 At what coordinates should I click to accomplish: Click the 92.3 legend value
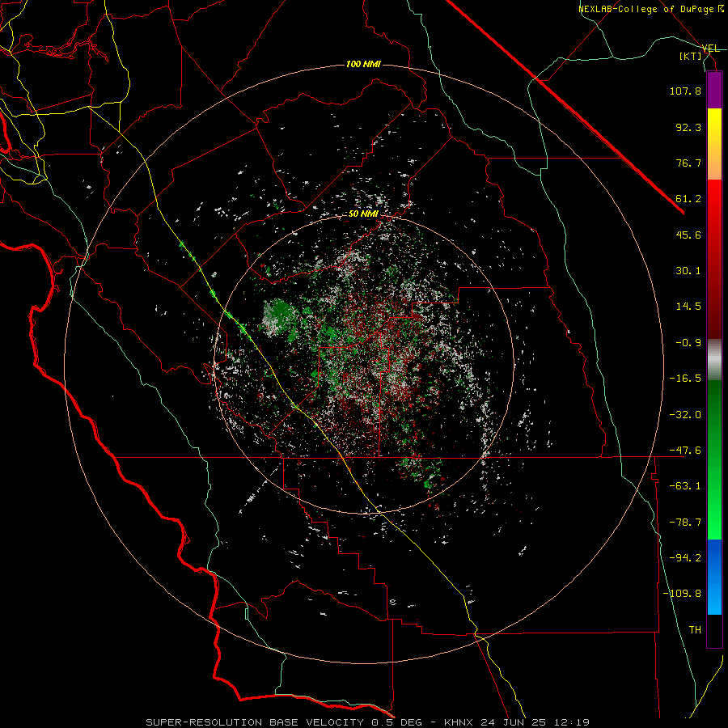tap(688, 127)
